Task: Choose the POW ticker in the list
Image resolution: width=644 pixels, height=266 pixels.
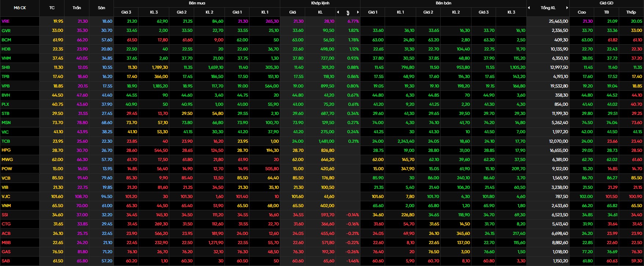Action: point(7,169)
